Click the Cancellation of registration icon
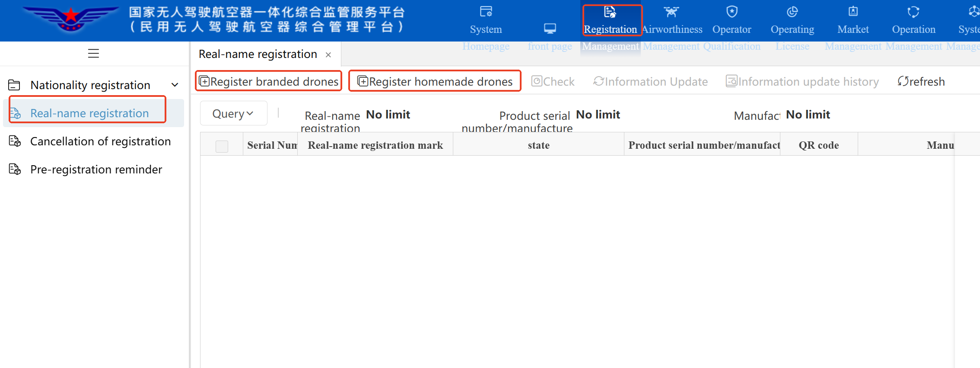 pyautogui.click(x=15, y=141)
